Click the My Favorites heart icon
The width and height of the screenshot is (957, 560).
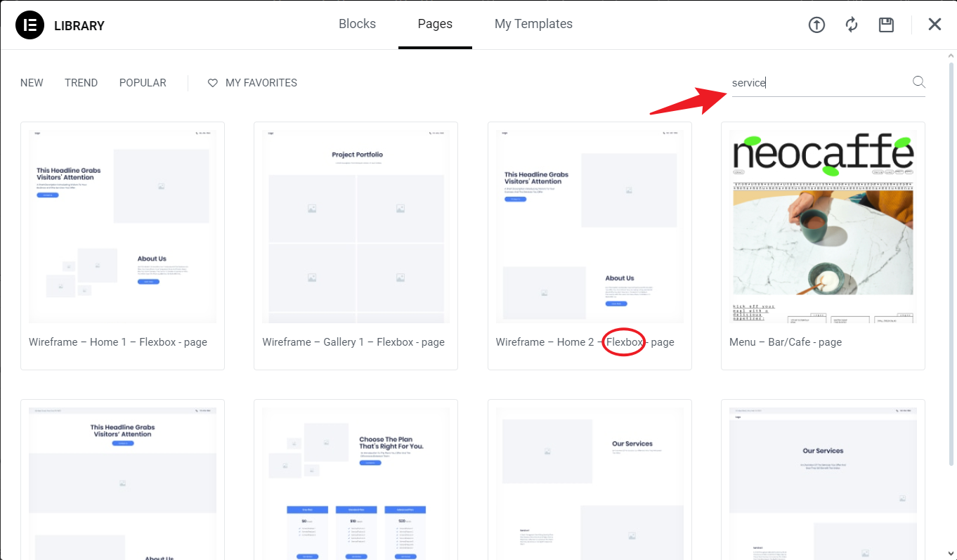pyautogui.click(x=213, y=83)
